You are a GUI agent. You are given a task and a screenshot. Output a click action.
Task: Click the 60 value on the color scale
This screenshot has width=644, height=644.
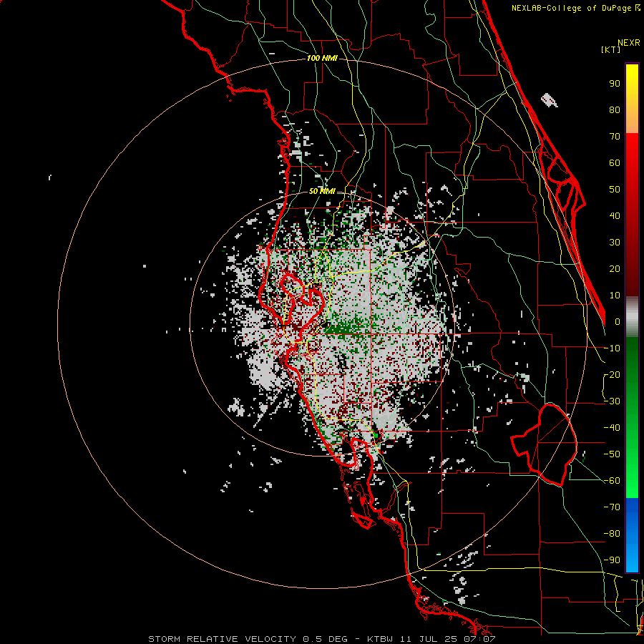click(615, 163)
